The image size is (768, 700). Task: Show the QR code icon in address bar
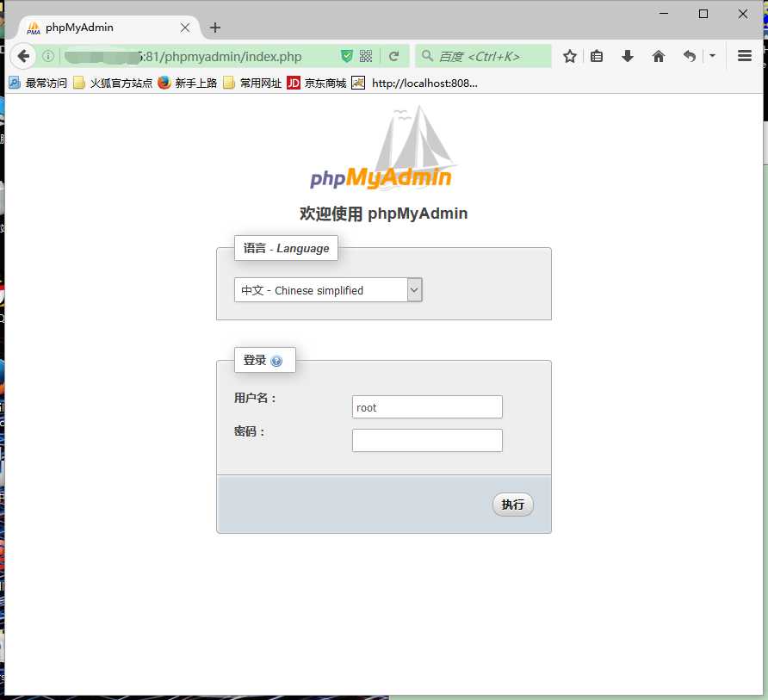[x=366, y=56]
